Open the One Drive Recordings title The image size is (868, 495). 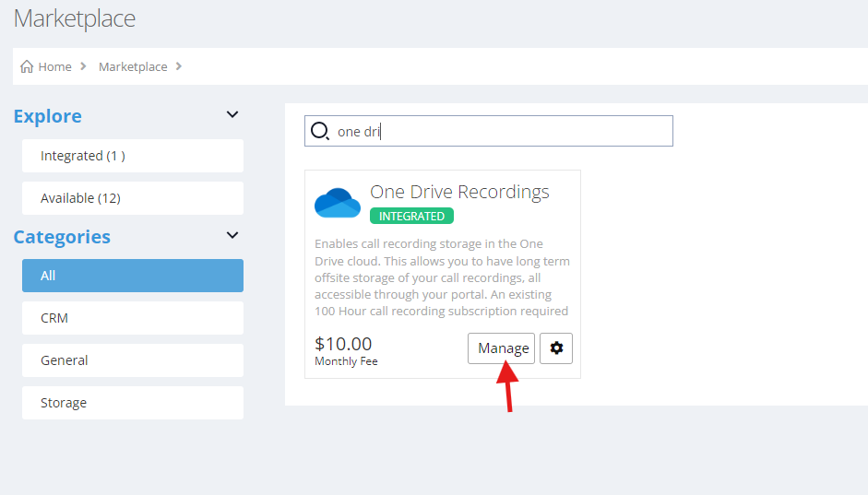(459, 192)
